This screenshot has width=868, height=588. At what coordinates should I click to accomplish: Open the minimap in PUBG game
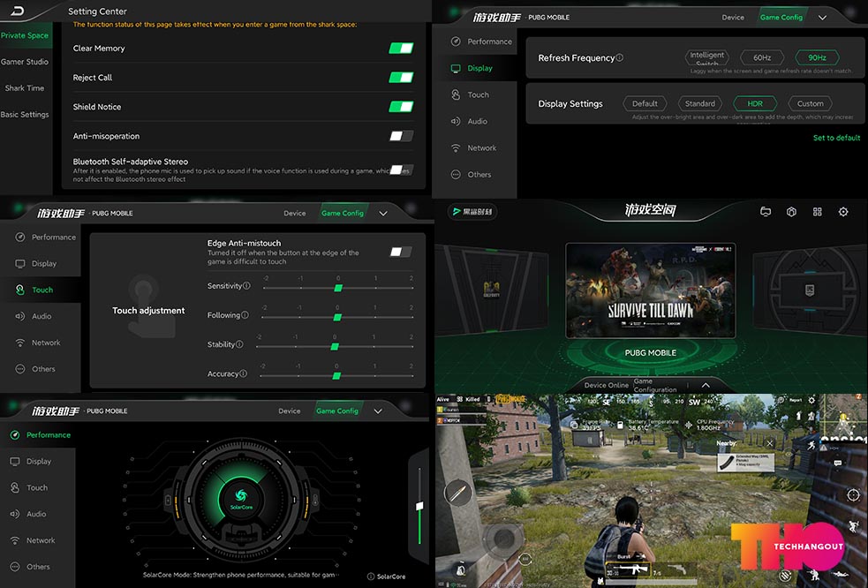[x=843, y=417]
